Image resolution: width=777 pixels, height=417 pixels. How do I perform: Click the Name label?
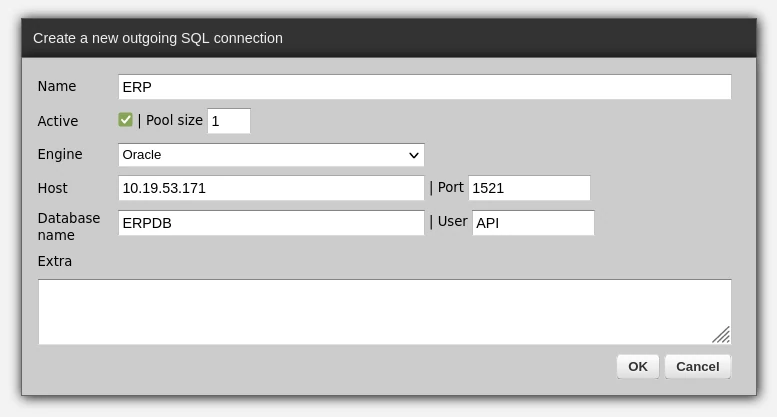pyautogui.click(x=57, y=86)
